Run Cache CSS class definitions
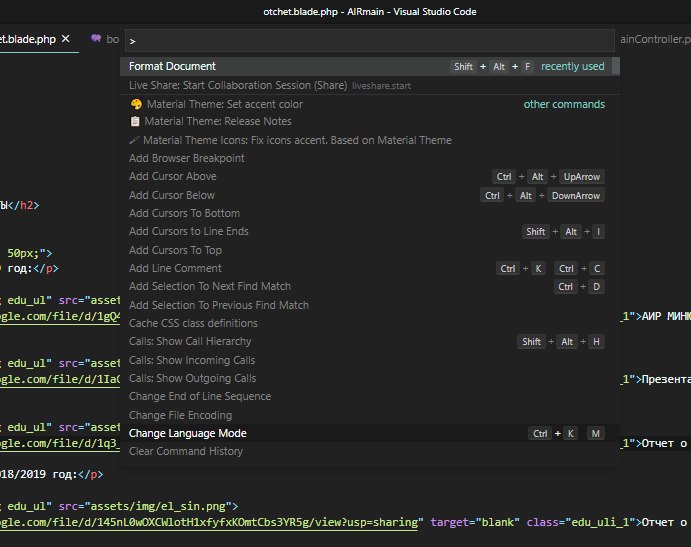 pos(369,324)
